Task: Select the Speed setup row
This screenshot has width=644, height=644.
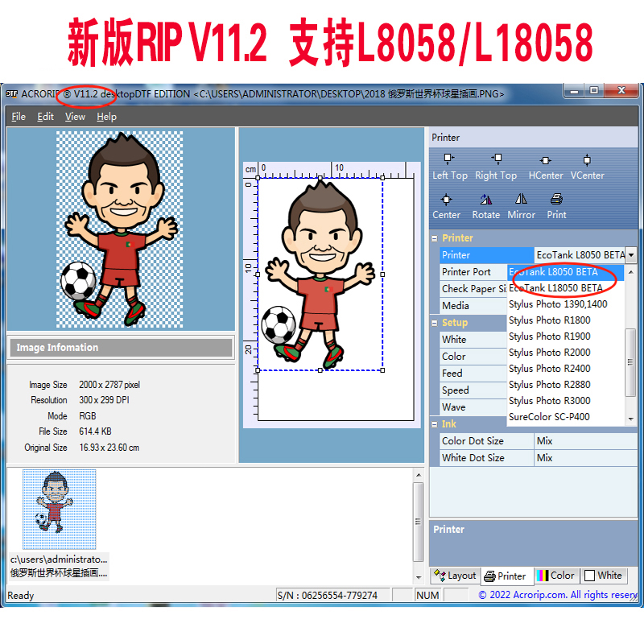Action: pyautogui.click(x=473, y=390)
